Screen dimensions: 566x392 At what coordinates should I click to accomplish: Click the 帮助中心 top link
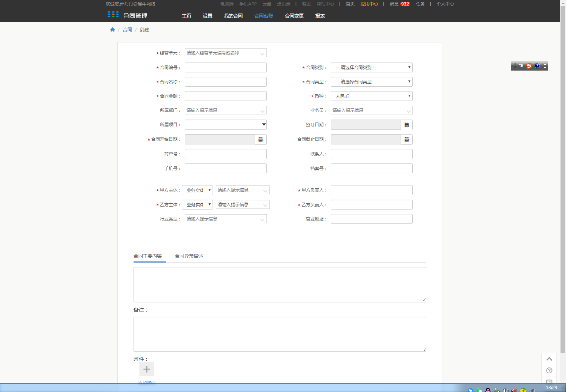coord(326,4)
